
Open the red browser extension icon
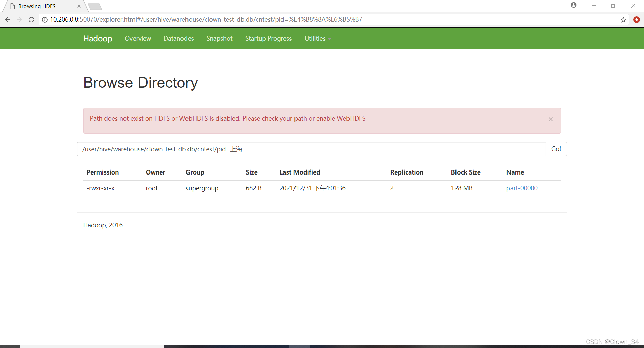pyautogui.click(x=636, y=20)
